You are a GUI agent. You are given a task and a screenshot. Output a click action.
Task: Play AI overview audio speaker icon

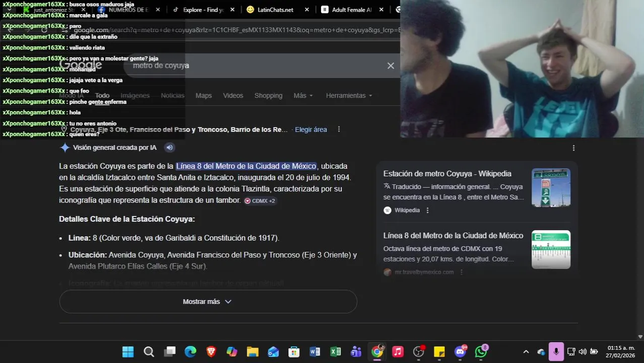[169, 148]
